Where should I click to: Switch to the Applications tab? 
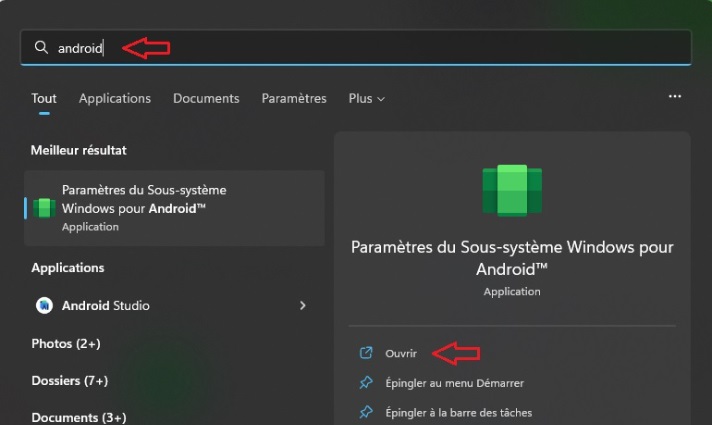click(x=115, y=99)
